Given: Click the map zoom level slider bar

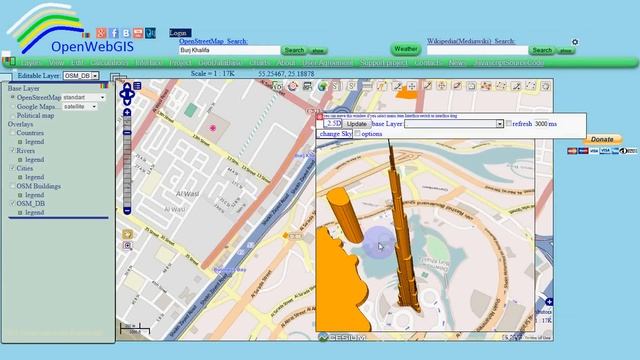Looking at the screenshot, I should 127,162.
